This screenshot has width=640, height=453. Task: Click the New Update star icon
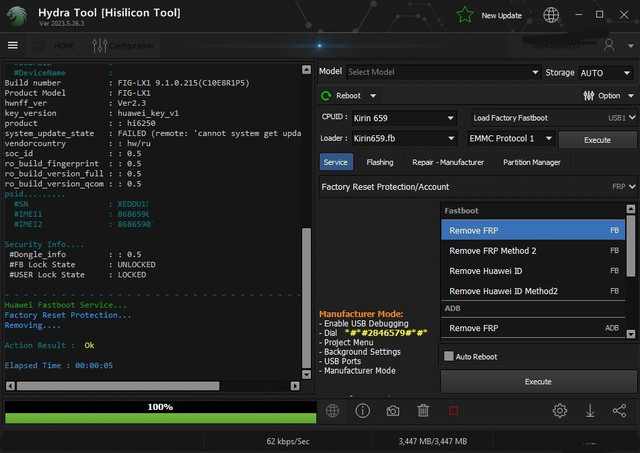pos(465,15)
